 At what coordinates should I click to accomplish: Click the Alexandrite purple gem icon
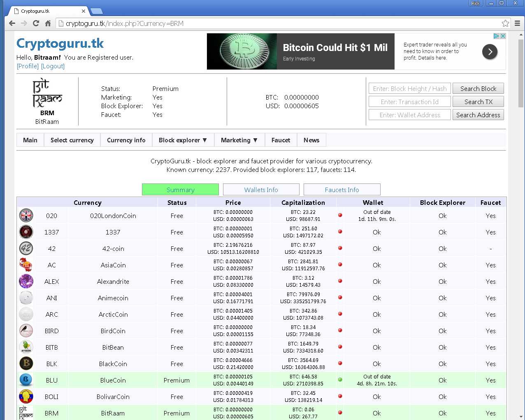[x=26, y=281]
